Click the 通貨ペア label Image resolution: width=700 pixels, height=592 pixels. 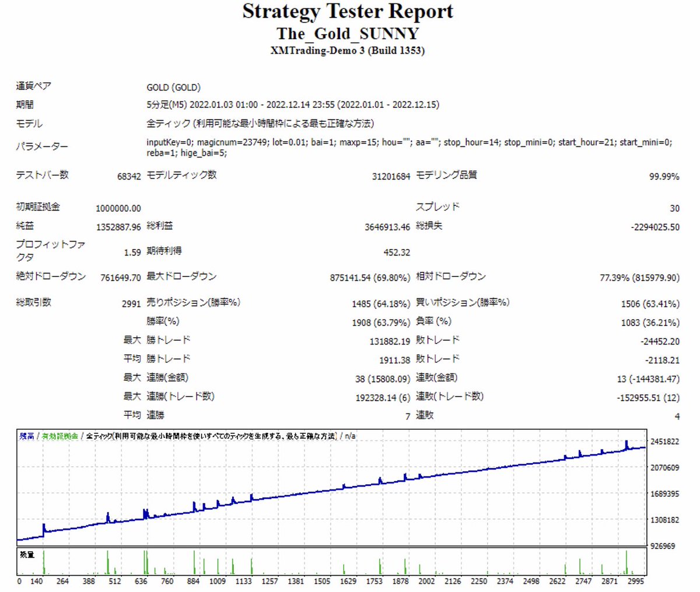click(33, 86)
